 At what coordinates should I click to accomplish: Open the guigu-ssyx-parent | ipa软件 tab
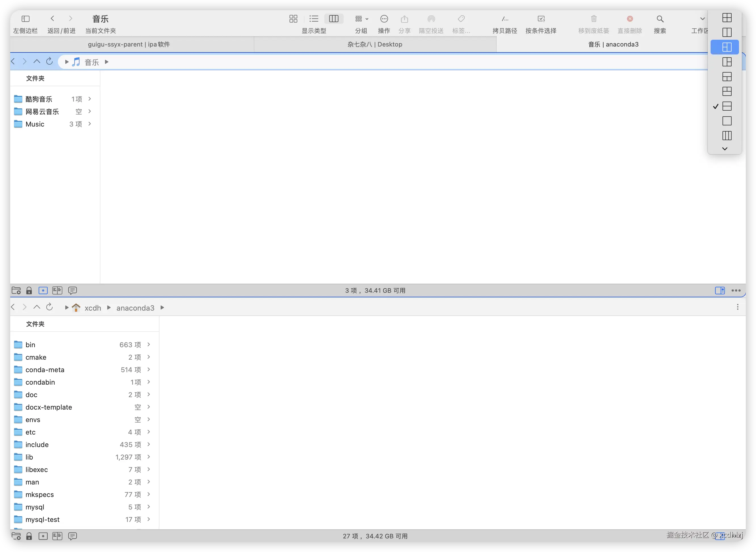129,45
